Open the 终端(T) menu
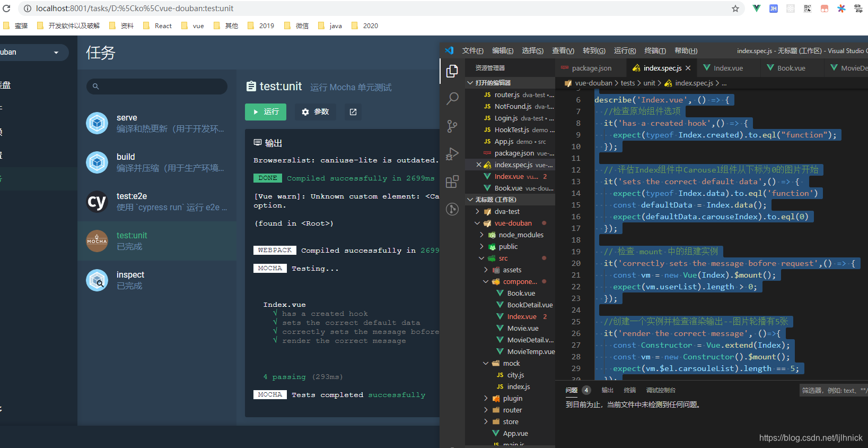 tap(655, 50)
